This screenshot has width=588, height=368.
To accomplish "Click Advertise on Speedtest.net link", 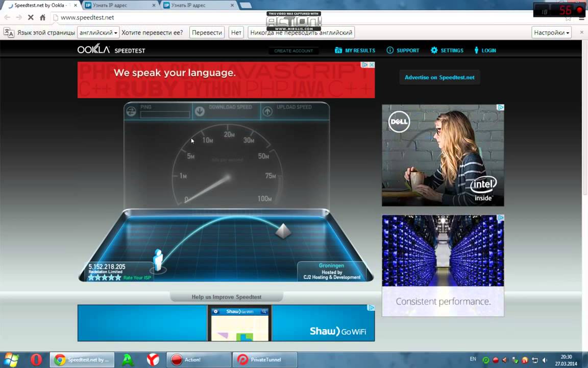I will pyautogui.click(x=439, y=77).
